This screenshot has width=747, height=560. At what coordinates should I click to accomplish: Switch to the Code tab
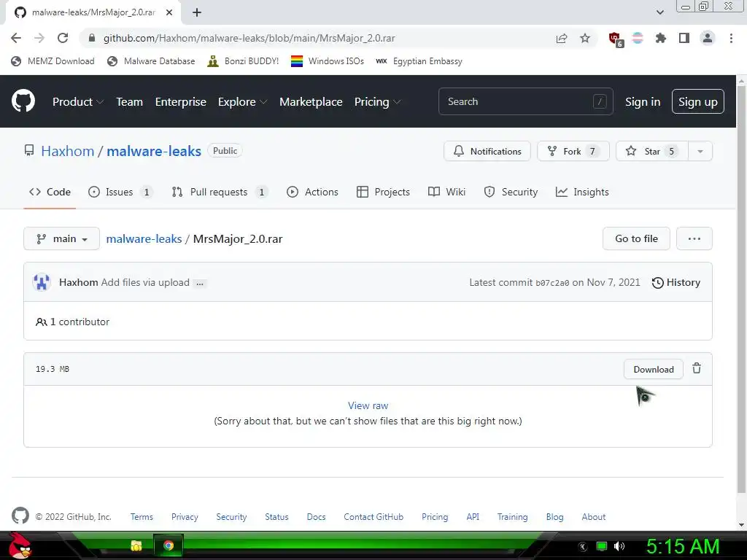[x=50, y=192]
